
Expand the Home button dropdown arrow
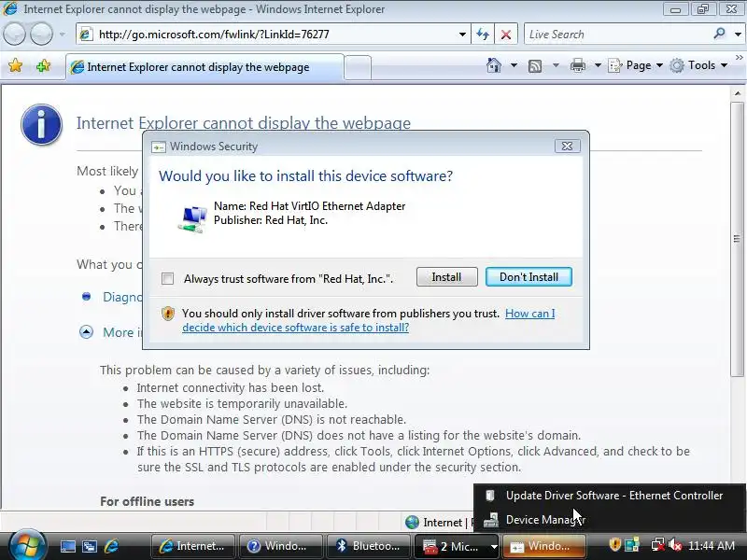(514, 65)
